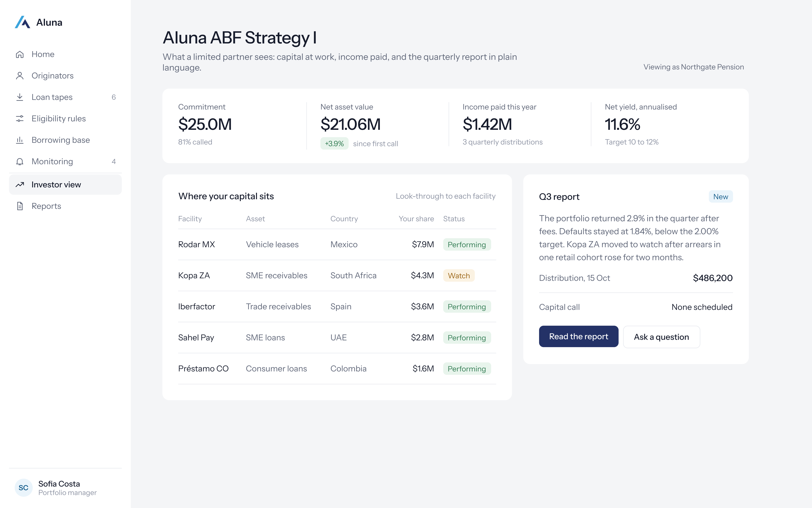Click the Borrowing base chart icon
This screenshot has width=812, height=508.
(x=20, y=140)
